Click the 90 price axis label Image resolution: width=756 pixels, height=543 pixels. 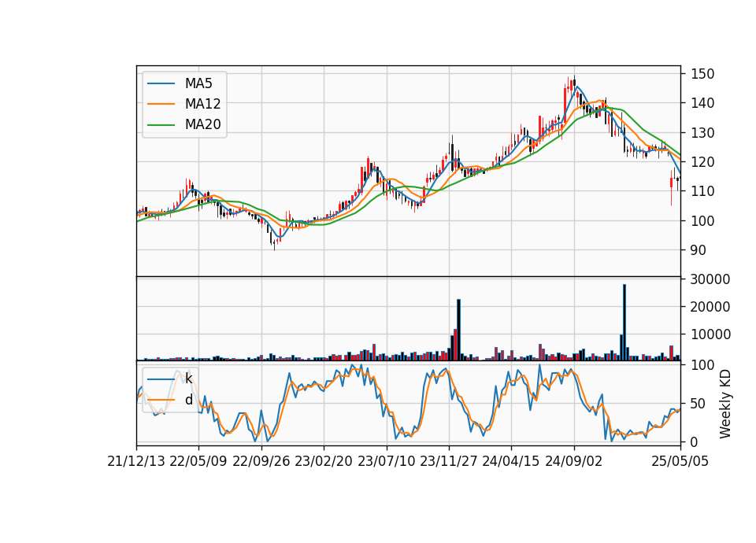(699, 250)
